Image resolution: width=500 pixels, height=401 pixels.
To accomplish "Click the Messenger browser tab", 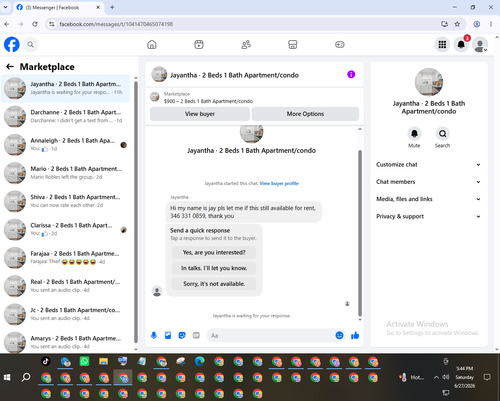I will coord(59,7).
